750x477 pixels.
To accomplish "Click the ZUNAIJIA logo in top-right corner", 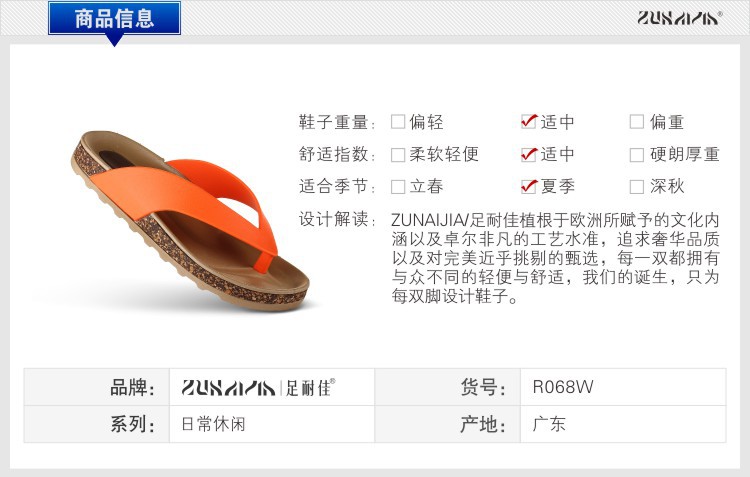I will [679, 18].
